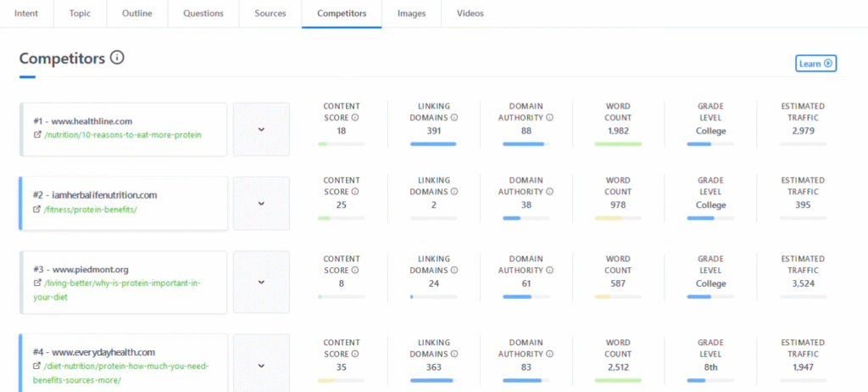Click everydayhealth linking domains value 363
The height and width of the screenshot is (392, 868).
pos(433,367)
